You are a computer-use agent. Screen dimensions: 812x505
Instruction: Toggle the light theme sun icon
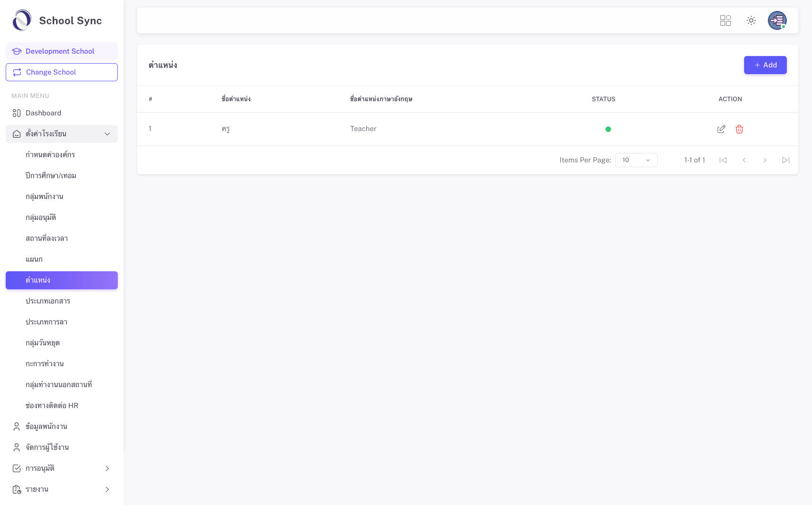pos(751,20)
